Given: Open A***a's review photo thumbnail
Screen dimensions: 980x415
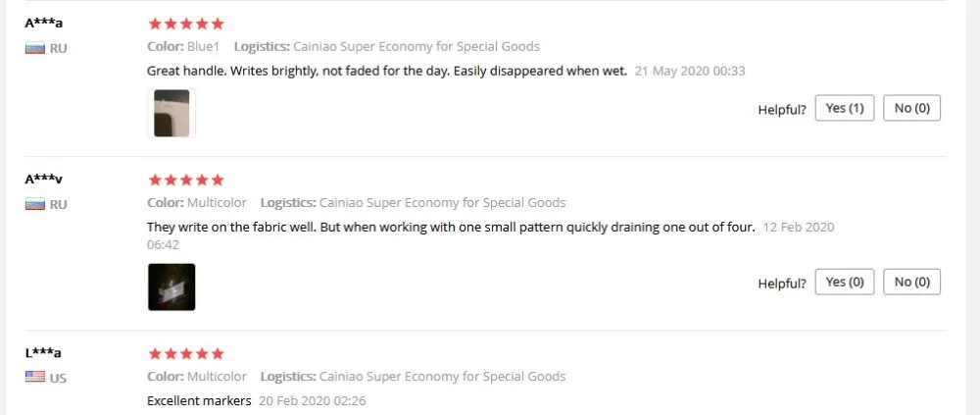Looking at the screenshot, I should [171, 113].
